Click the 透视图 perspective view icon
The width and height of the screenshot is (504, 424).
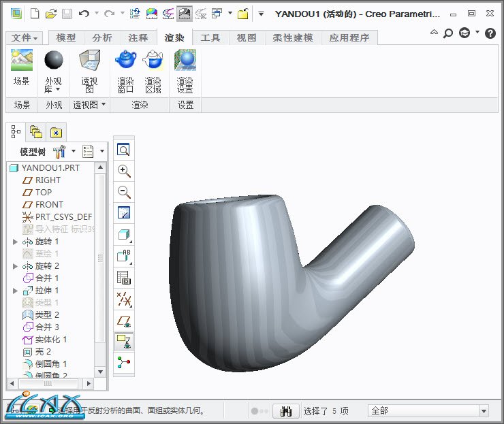coord(89,71)
